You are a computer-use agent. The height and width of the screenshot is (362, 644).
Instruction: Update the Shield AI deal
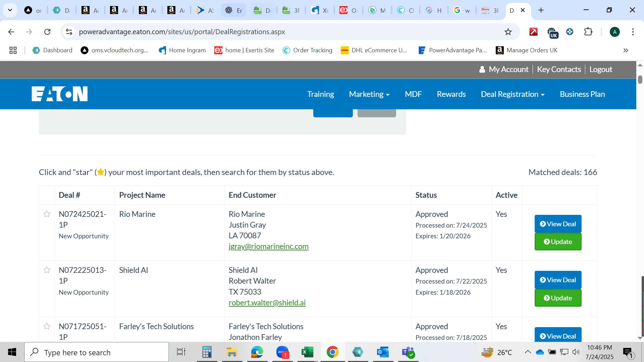[558, 298]
